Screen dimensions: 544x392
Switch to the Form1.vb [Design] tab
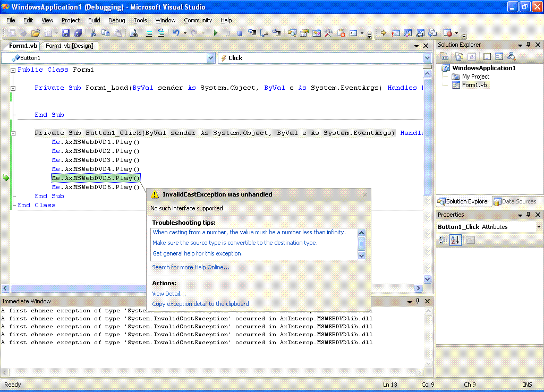tap(70, 46)
